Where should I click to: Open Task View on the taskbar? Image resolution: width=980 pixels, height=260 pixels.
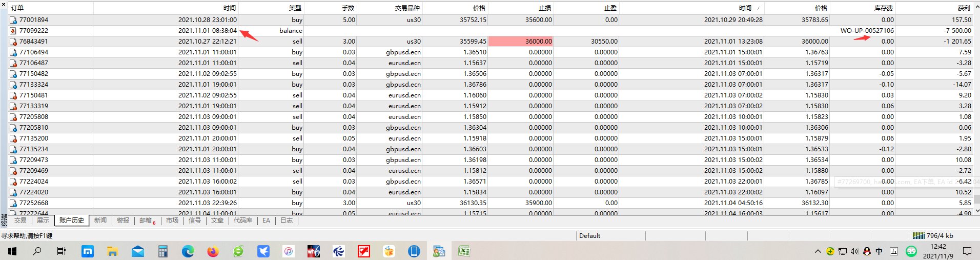[62, 251]
